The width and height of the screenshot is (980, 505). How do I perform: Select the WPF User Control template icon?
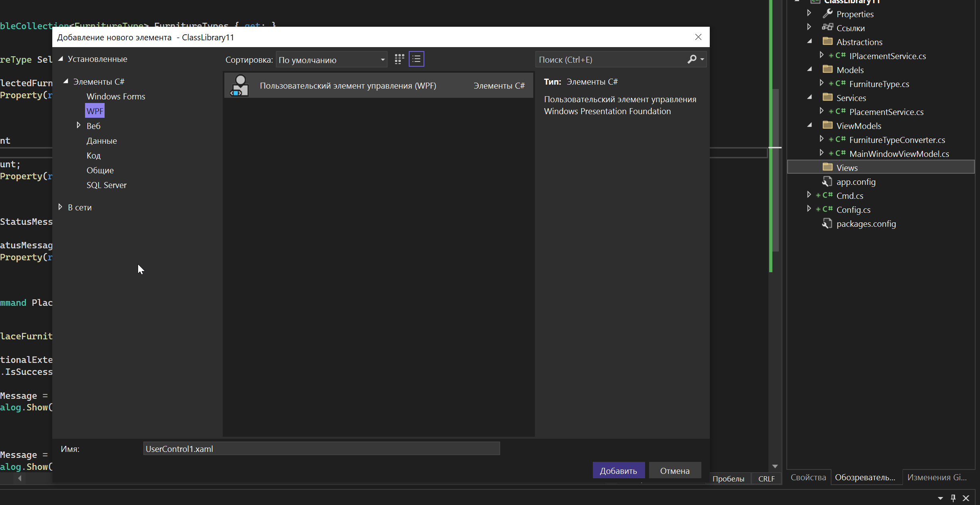click(x=240, y=85)
